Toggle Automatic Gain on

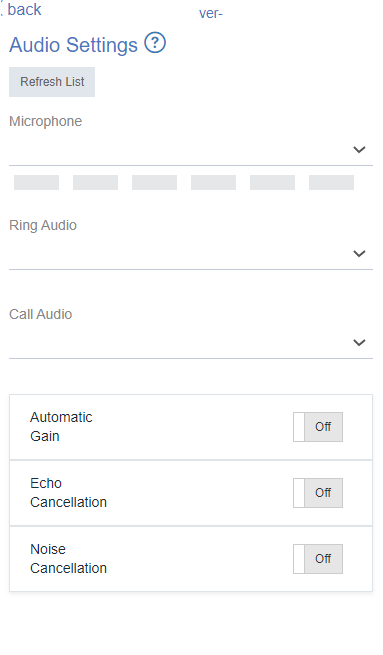click(x=318, y=427)
